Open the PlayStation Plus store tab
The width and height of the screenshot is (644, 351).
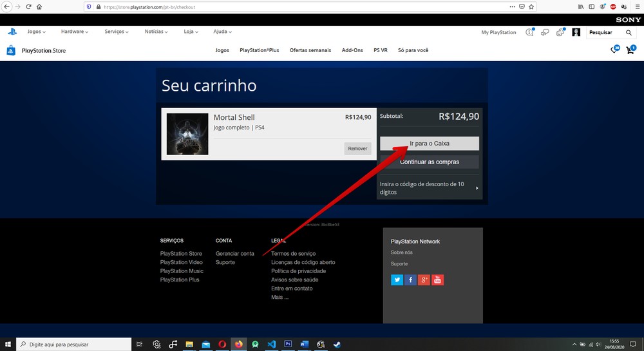click(x=259, y=50)
